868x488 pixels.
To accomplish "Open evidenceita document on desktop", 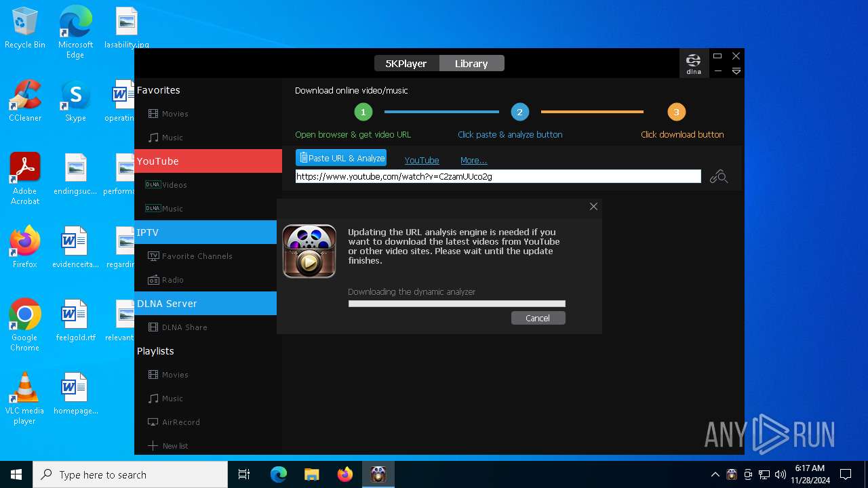I will point(75,247).
